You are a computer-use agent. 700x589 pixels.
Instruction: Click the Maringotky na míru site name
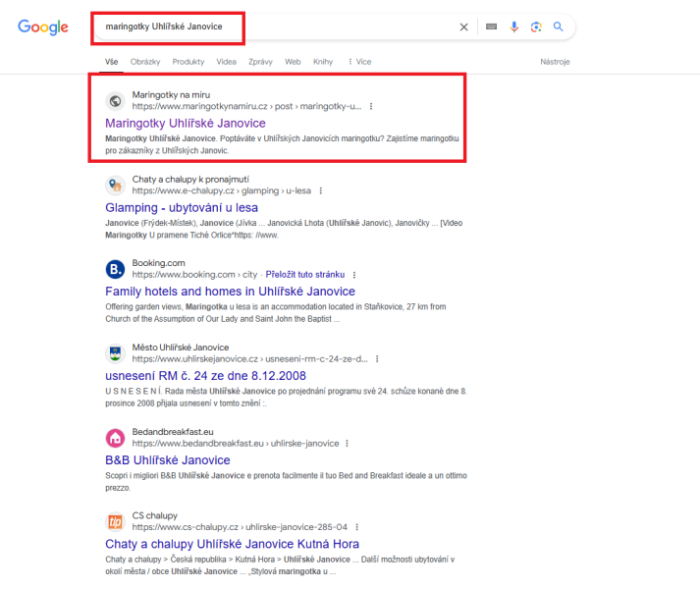[171, 94]
